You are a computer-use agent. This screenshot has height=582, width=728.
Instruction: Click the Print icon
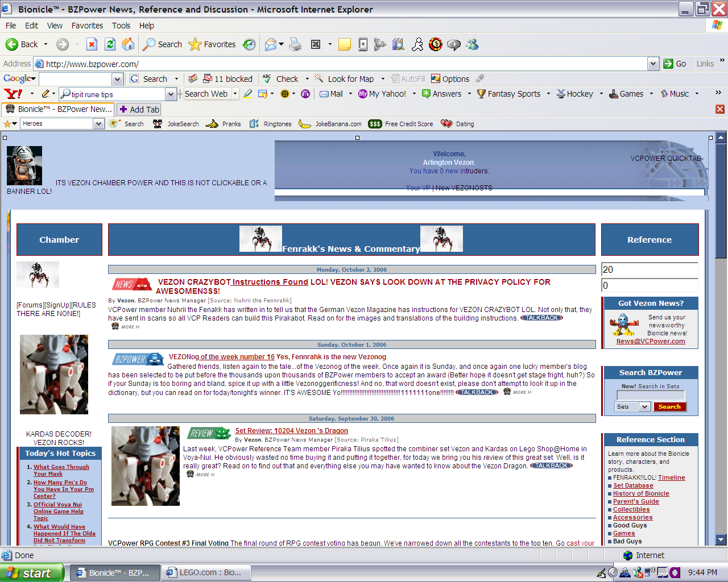(x=295, y=44)
